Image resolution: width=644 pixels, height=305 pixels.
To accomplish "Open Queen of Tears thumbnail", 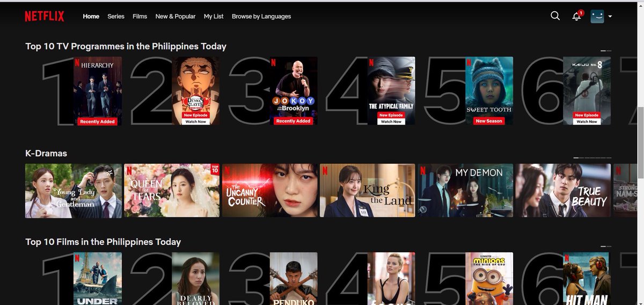I will tap(172, 191).
